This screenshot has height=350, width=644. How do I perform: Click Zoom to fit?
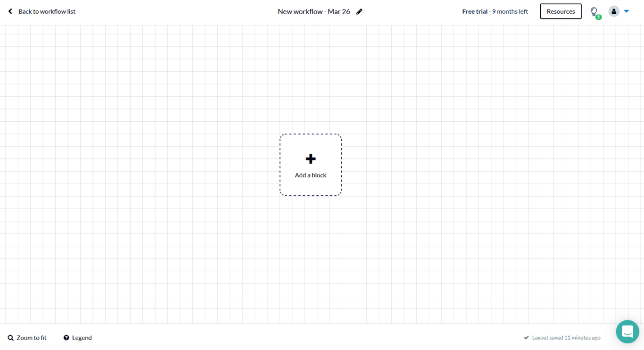coord(27,338)
